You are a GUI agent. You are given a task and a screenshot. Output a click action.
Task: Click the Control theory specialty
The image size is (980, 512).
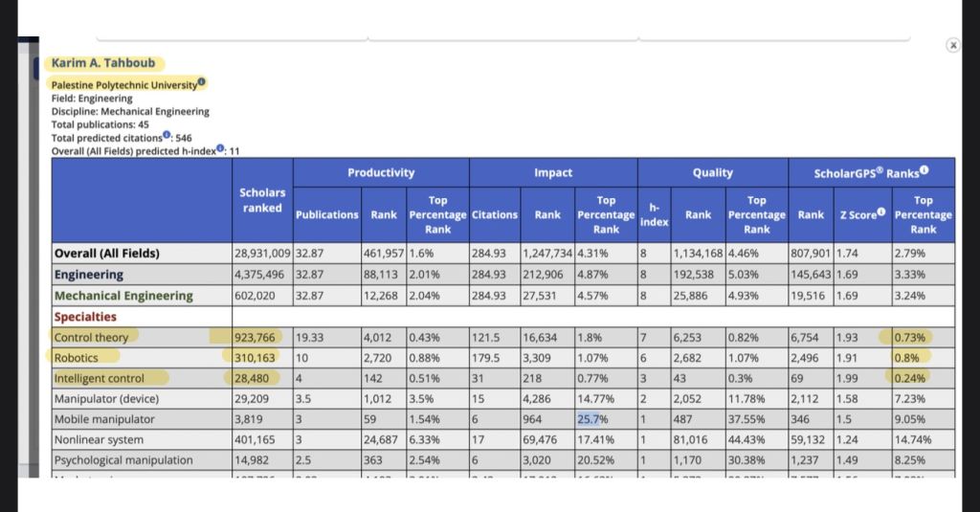tap(91, 337)
